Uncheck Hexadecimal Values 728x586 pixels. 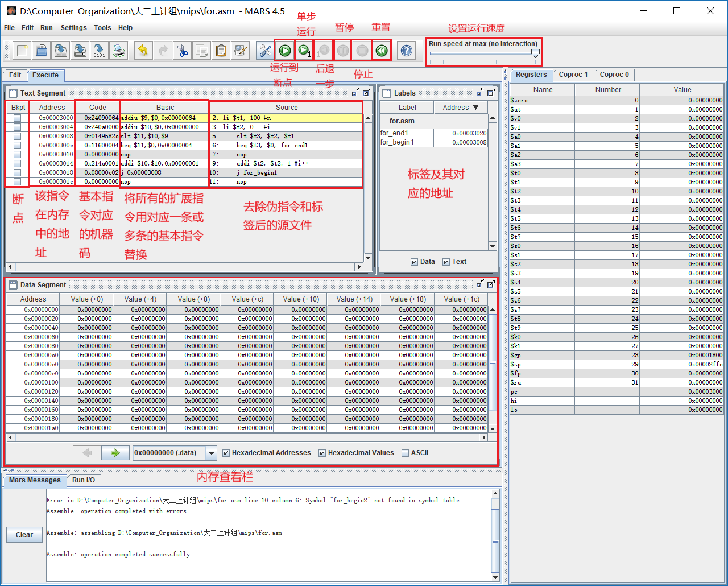(322, 453)
